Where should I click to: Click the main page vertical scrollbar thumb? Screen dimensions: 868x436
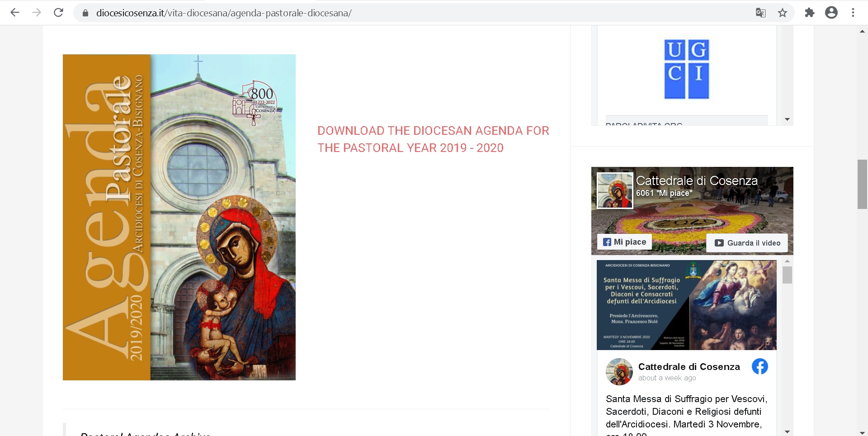click(x=862, y=184)
